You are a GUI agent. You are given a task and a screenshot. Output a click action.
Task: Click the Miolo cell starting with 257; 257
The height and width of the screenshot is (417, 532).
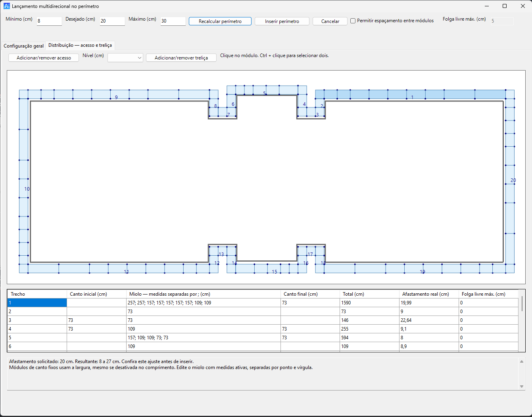coord(204,303)
